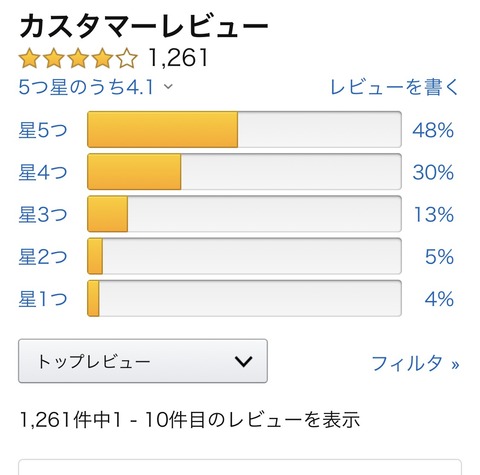Click the 13% percentage link
The height and width of the screenshot is (475, 480).
[434, 214]
